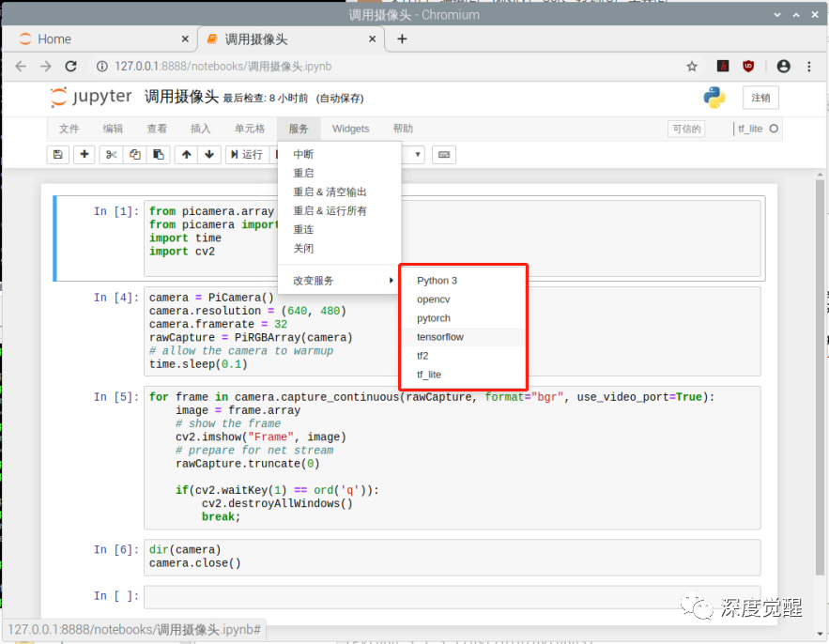Expand the 改变服务 submenu
Viewport: 829px width, 644px height.
(339, 281)
